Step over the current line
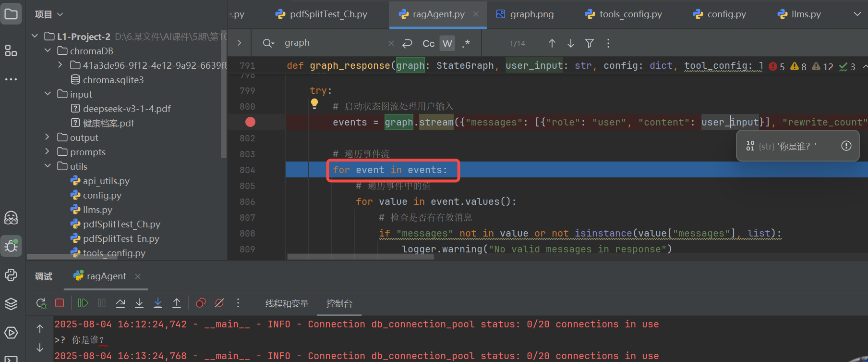 [121, 303]
